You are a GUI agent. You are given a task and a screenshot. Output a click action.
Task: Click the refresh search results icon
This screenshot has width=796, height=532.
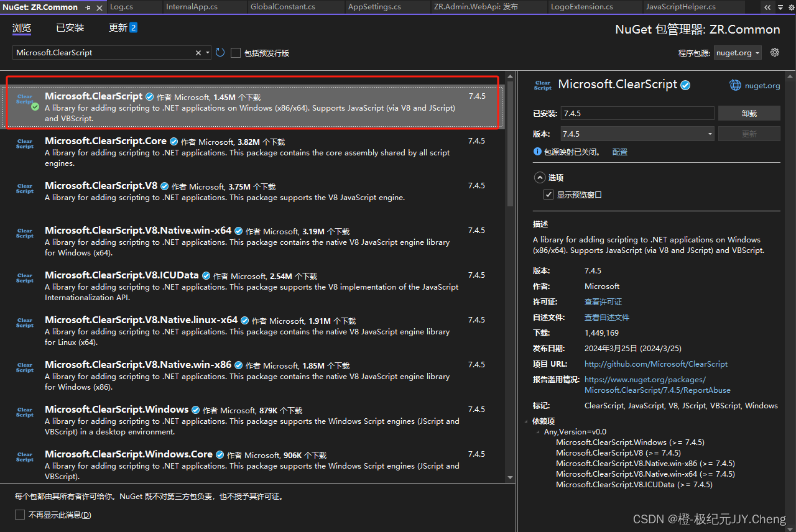220,52
